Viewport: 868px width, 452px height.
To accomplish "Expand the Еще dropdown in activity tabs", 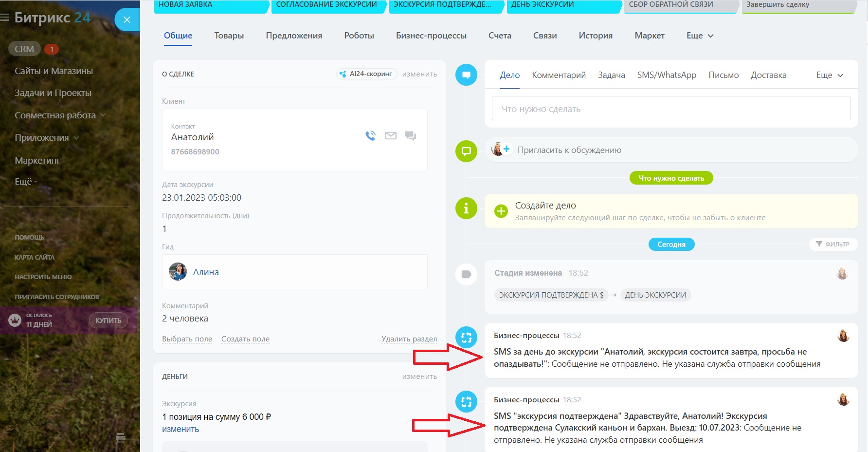I will [x=830, y=75].
